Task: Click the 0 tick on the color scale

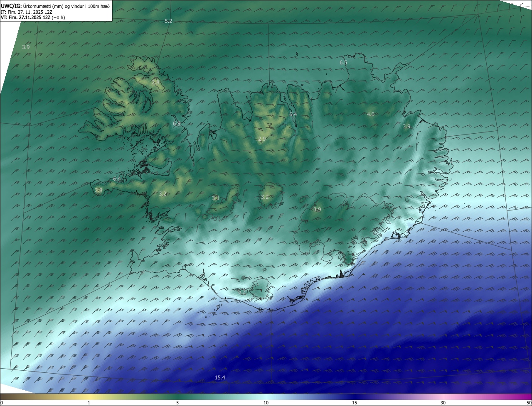Action: tap(2, 403)
